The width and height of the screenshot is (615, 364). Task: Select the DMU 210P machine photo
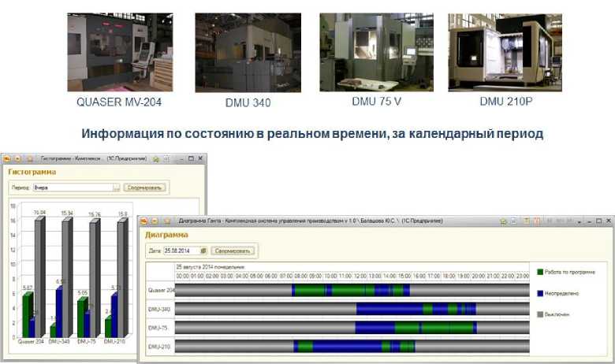[505, 53]
